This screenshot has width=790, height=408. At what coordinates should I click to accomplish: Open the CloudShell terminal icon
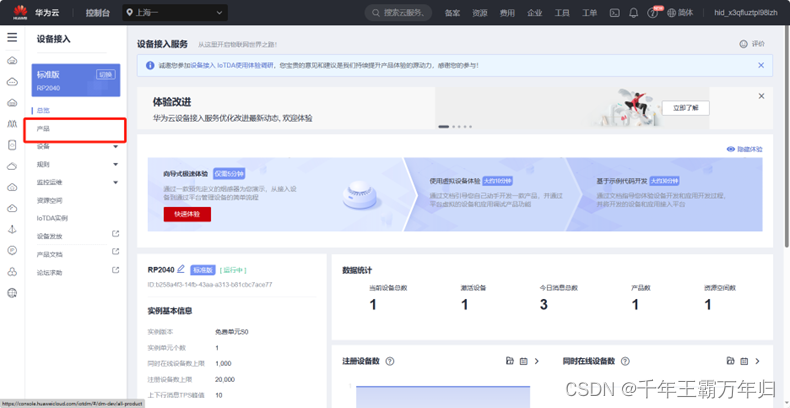click(x=614, y=13)
